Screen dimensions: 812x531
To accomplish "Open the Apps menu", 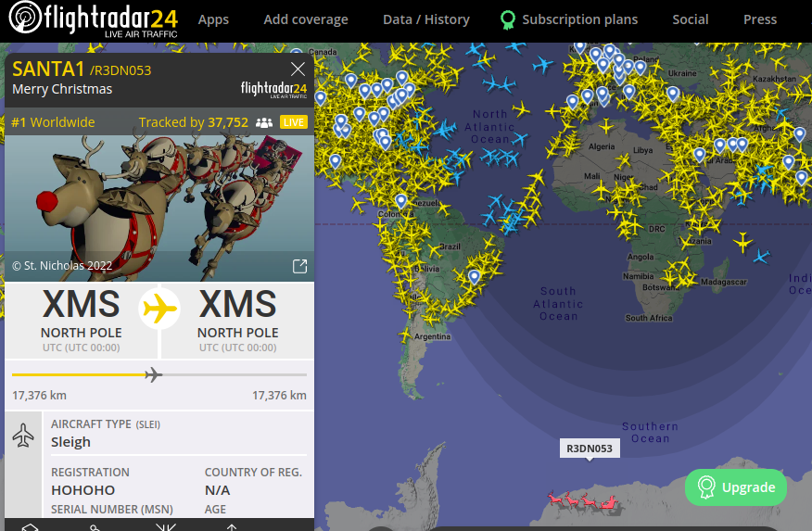I will coord(213,19).
